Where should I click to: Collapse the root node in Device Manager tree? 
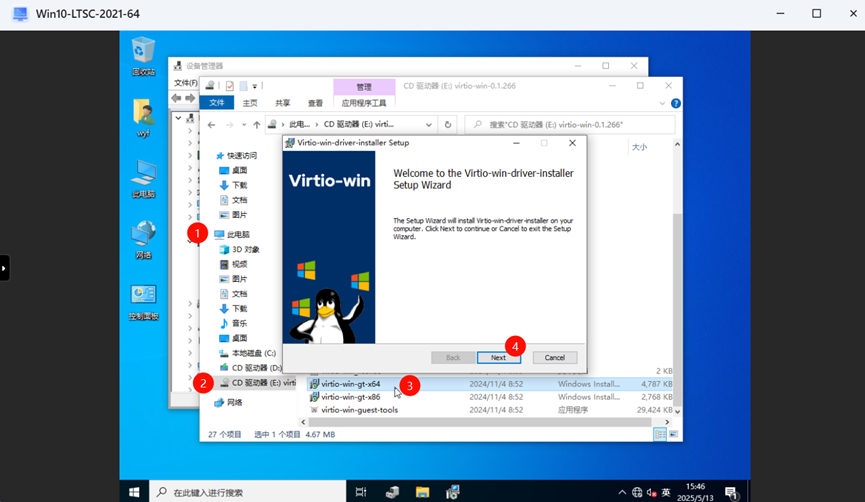[x=178, y=118]
